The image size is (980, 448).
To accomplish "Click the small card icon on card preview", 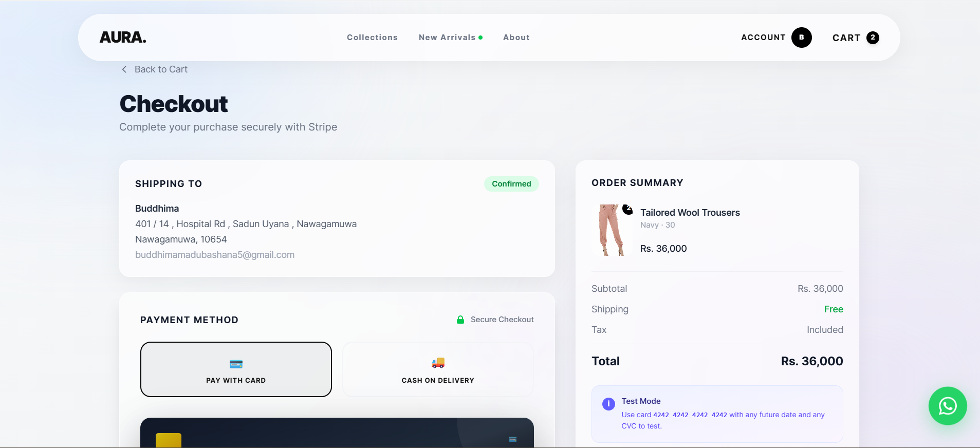I will (513, 439).
